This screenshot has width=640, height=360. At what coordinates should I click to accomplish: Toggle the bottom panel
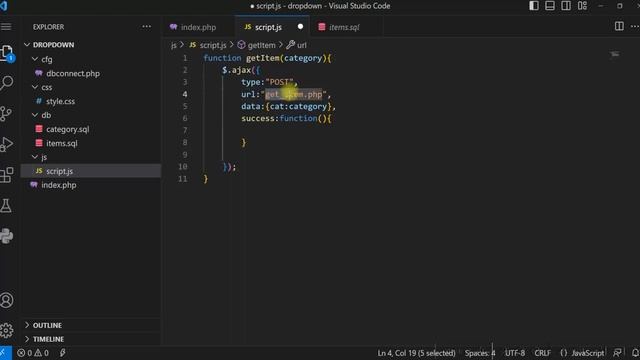tap(550, 6)
